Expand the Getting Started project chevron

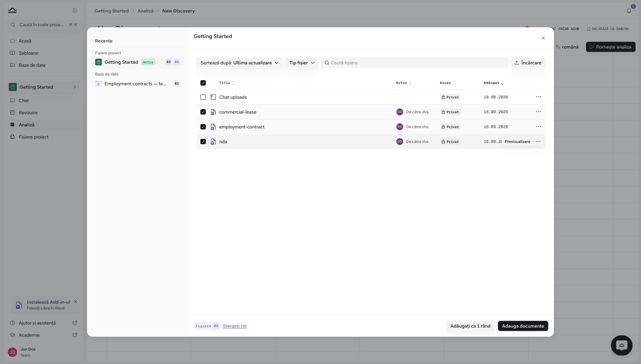[x=75, y=87]
